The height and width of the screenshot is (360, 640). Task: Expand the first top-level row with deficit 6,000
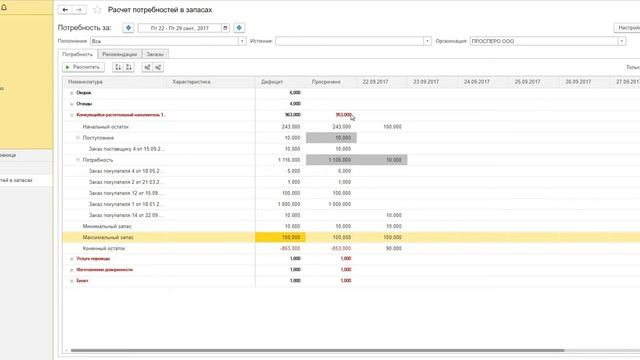tap(71, 93)
